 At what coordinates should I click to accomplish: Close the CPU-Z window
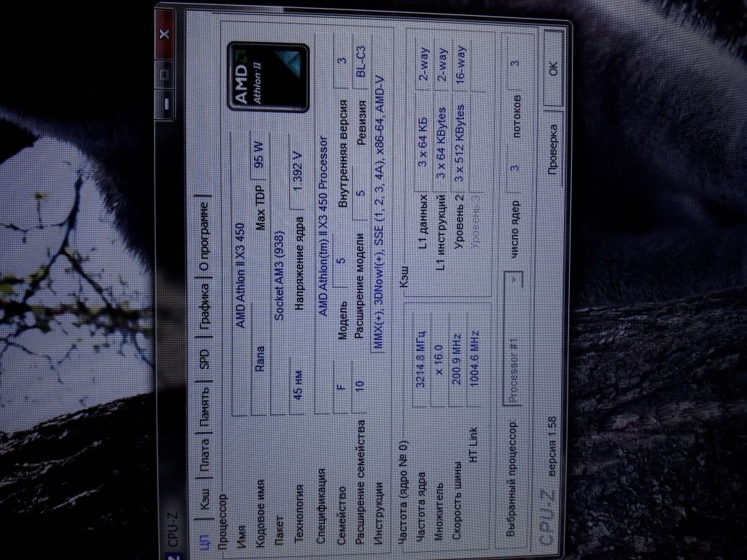(x=164, y=34)
